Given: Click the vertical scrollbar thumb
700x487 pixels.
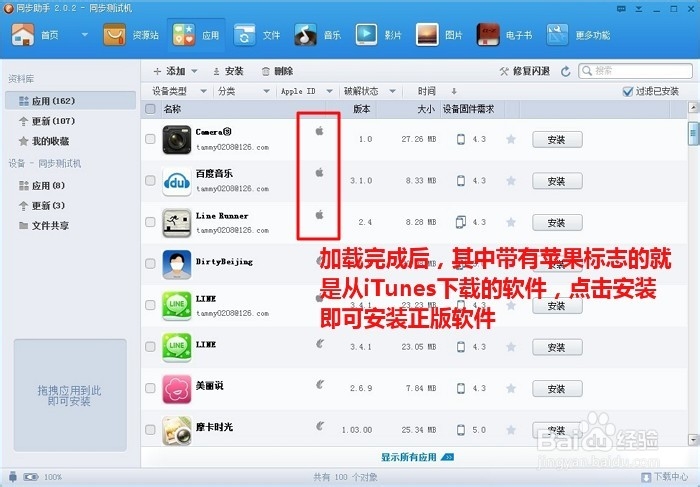Looking at the screenshot, I should click(x=693, y=134).
